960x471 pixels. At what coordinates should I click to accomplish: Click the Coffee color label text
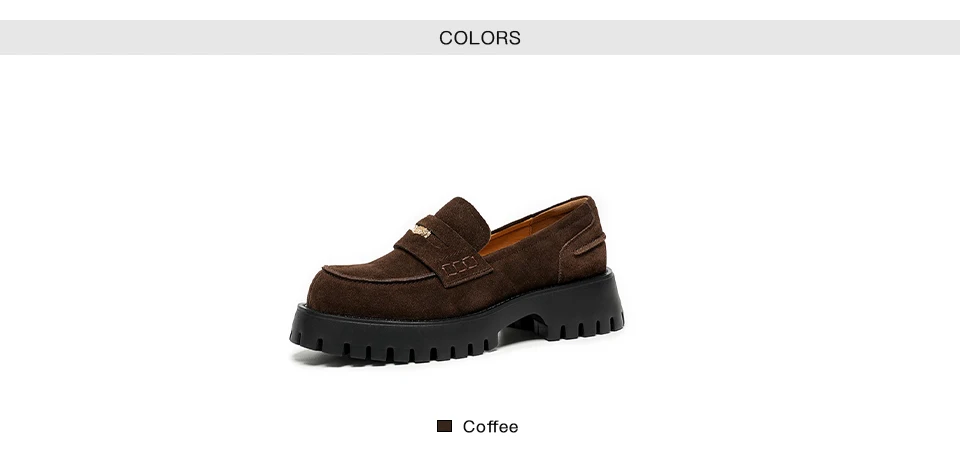490,427
